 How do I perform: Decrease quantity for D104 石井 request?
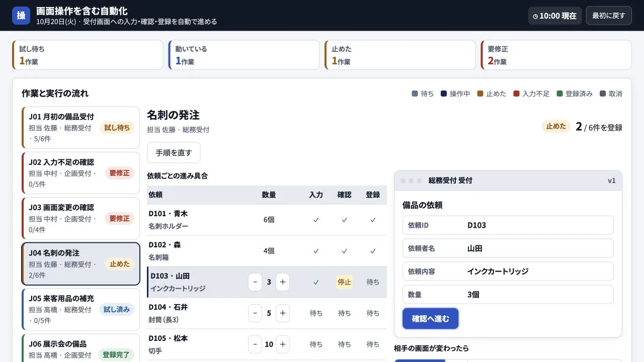pyautogui.click(x=255, y=313)
